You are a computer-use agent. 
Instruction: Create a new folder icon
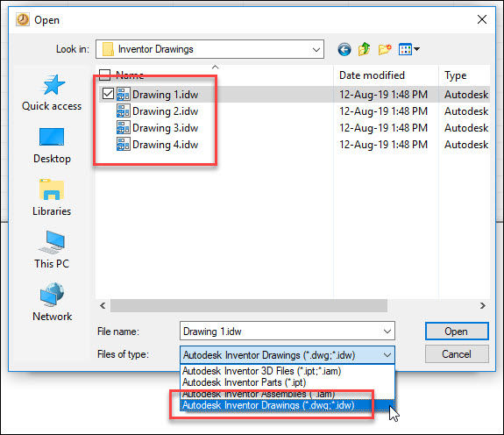(x=385, y=49)
